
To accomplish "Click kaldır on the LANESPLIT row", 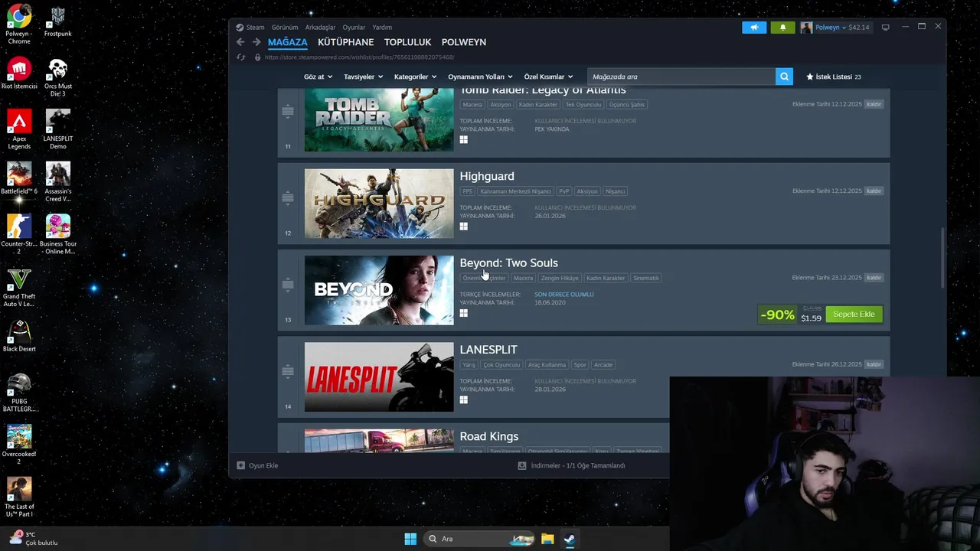I will (x=874, y=364).
